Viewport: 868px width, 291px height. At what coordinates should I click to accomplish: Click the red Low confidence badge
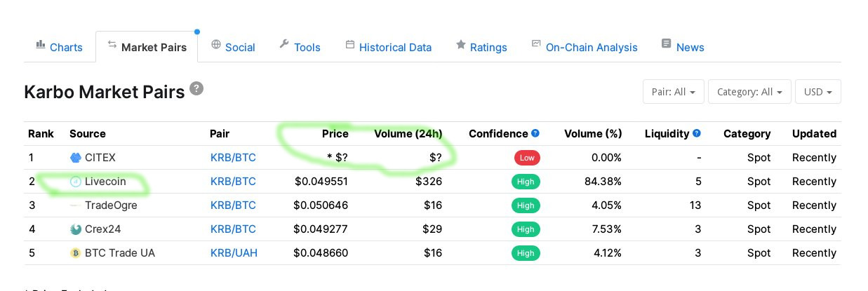point(526,158)
